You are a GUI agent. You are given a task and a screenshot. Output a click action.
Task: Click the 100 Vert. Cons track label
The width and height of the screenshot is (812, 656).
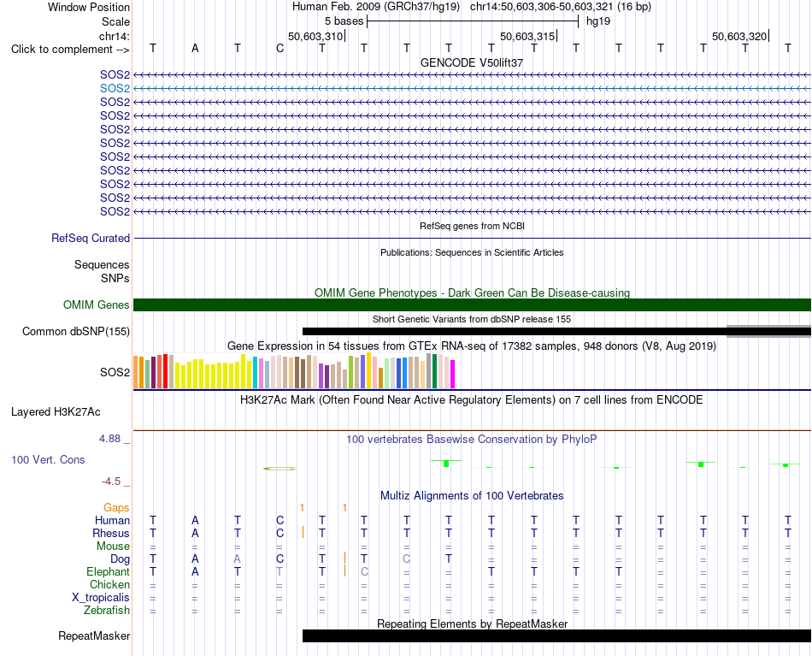48,459
